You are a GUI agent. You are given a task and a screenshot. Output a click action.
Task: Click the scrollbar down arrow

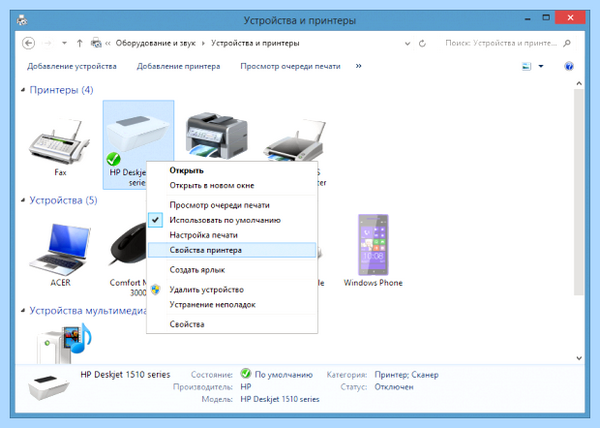579,358
